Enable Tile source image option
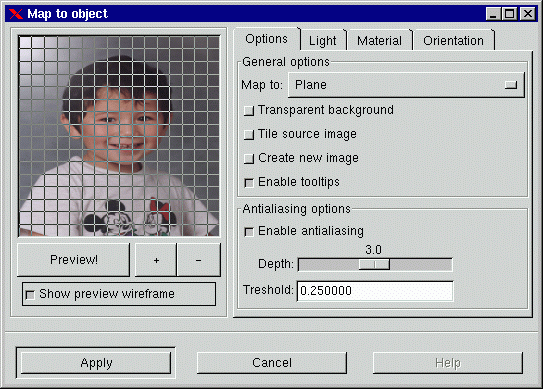This screenshot has width=543, height=389. click(x=249, y=135)
